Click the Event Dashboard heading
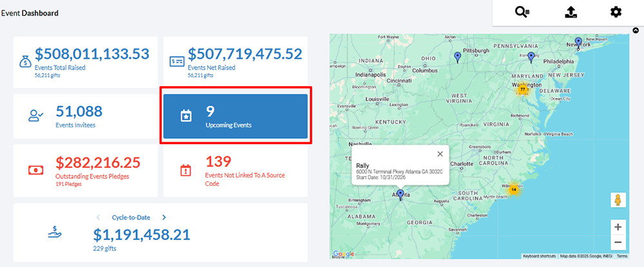This screenshot has height=267, width=644. [x=30, y=13]
